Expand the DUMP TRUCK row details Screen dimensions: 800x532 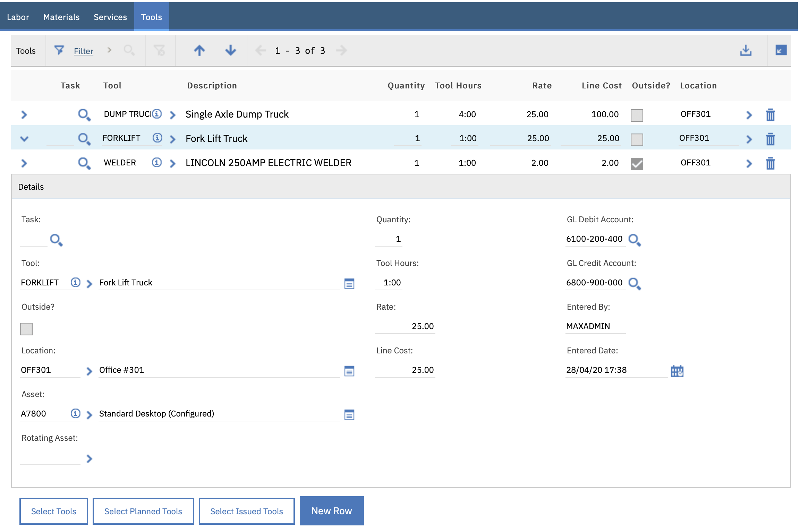click(x=24, y=115)
